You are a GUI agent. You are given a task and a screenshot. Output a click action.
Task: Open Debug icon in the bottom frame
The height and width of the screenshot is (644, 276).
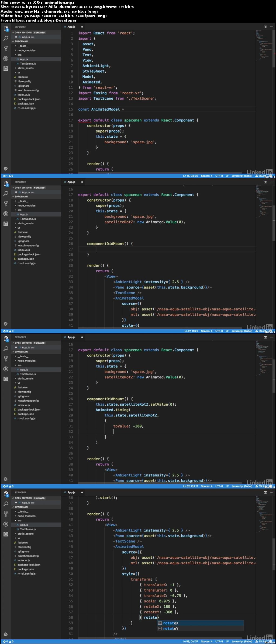pyautogui.click(x=6, y=524)
